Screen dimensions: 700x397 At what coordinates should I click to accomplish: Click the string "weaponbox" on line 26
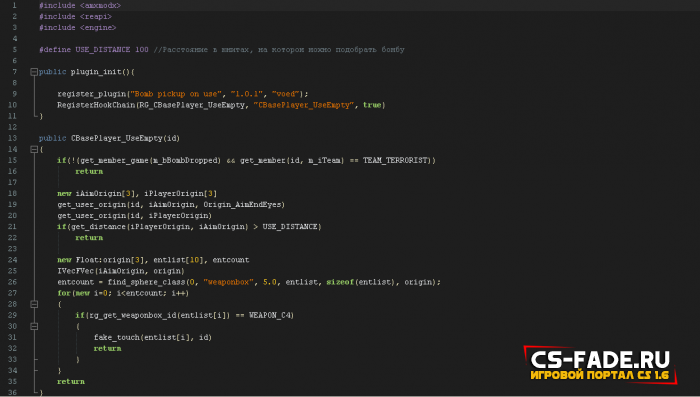tap(229, 282)
